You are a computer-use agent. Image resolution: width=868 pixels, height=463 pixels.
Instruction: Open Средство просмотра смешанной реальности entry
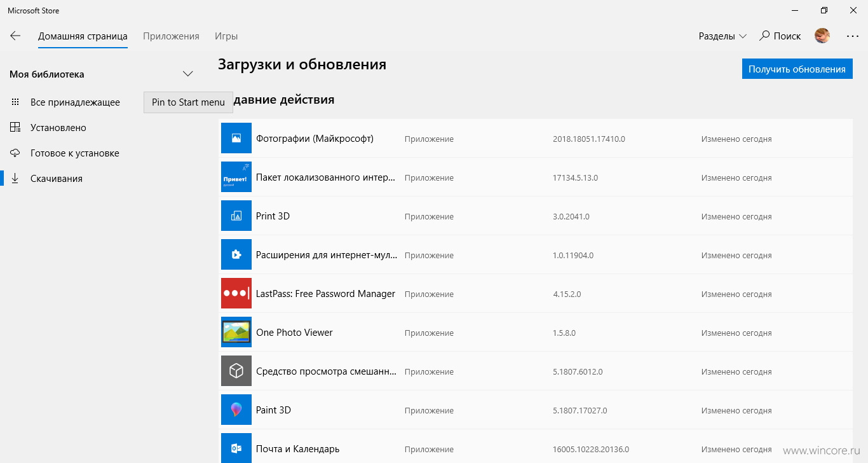(x=327, y=371)
